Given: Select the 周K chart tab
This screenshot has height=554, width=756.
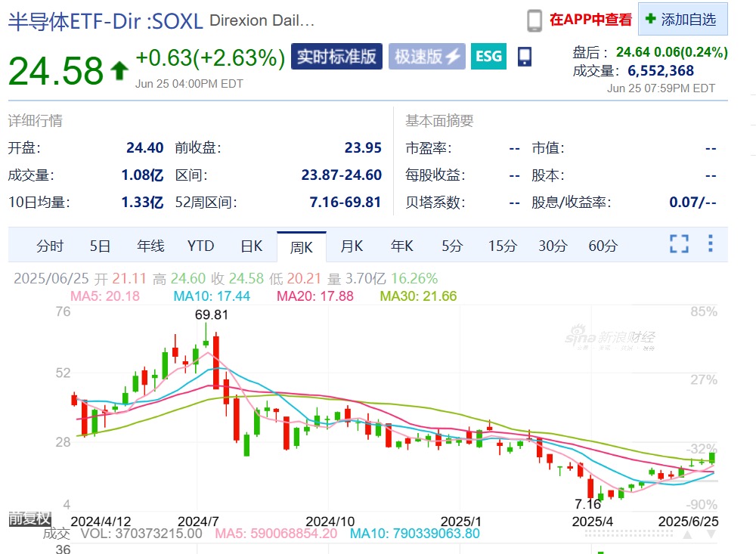Looking at the screenshot, I should click(x=302, y=247).
